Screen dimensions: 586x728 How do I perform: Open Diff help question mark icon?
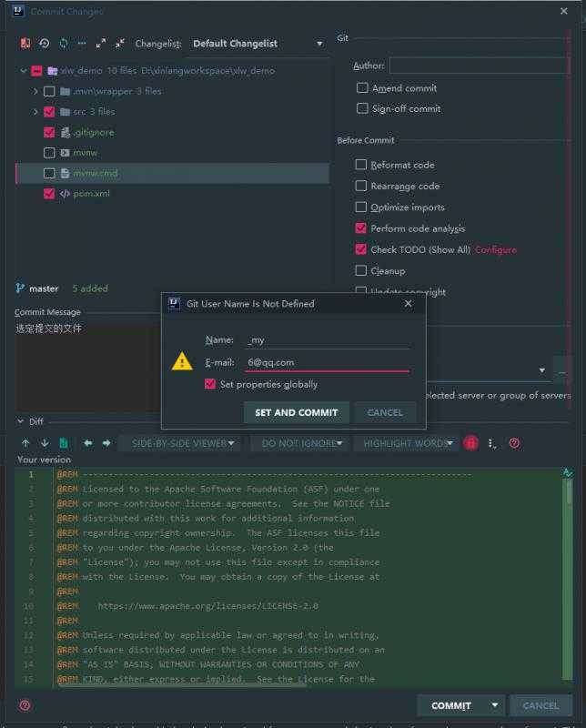coord(514,443)
